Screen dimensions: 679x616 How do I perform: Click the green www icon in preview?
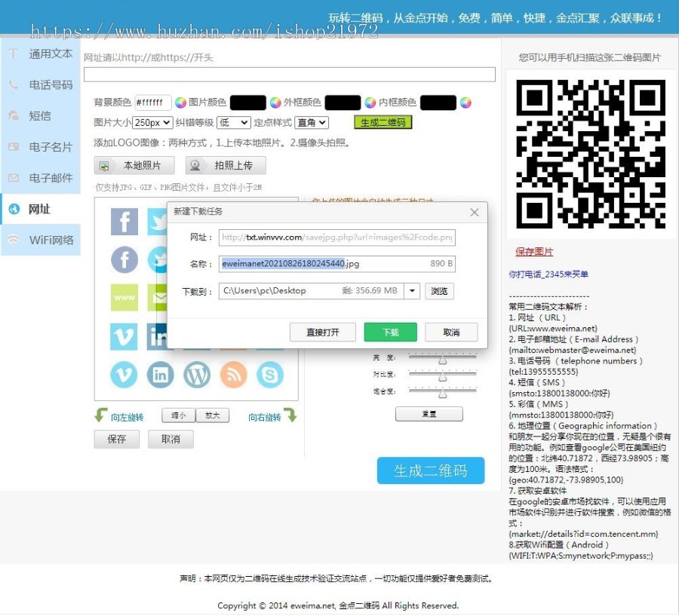click(124, 297)
